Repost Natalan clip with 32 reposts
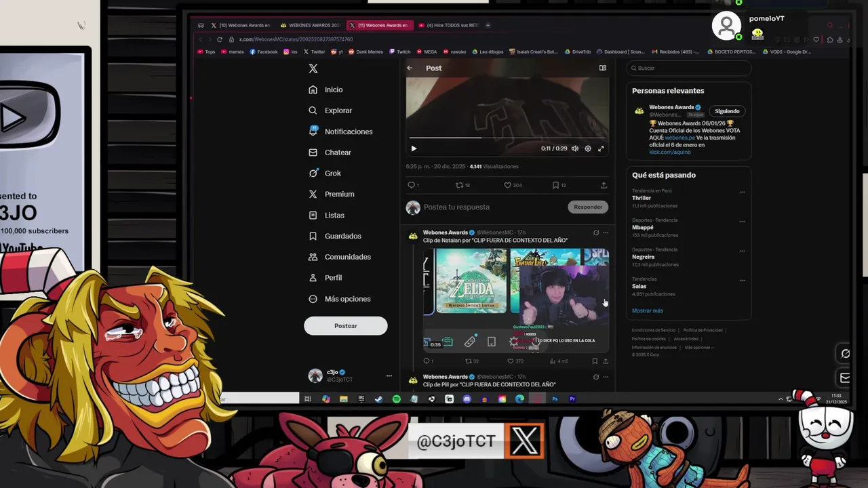The width and height of the screenshot is (868, 488). coord(471,361)
